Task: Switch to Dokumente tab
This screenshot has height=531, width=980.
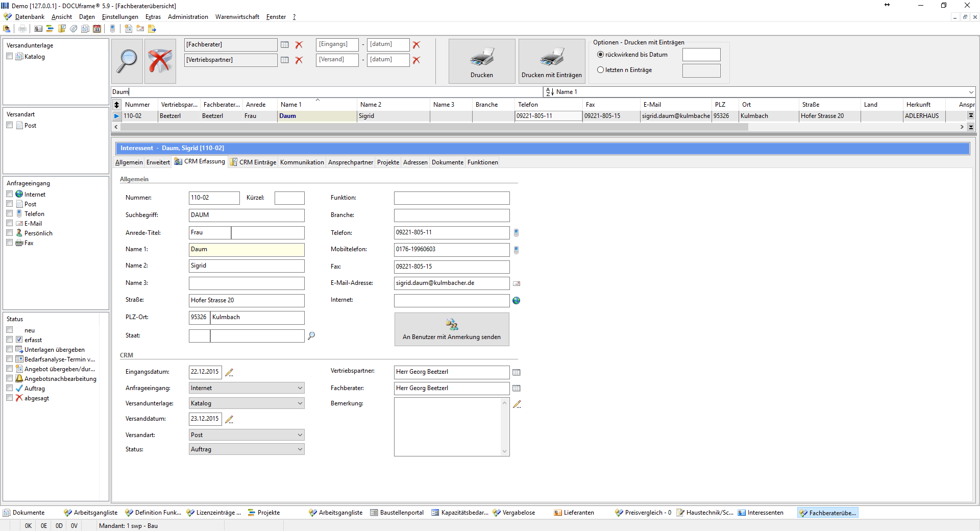Action: coord(448,162)
